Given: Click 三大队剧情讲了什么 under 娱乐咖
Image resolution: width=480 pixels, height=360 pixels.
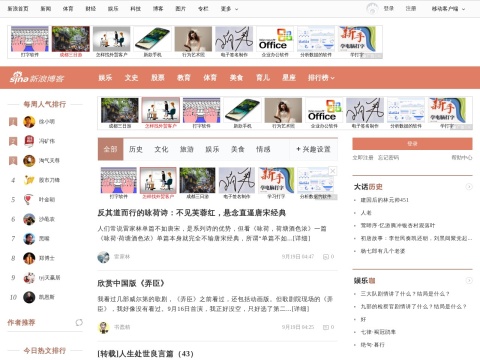Looking at the screenshot, I should 405,294.
